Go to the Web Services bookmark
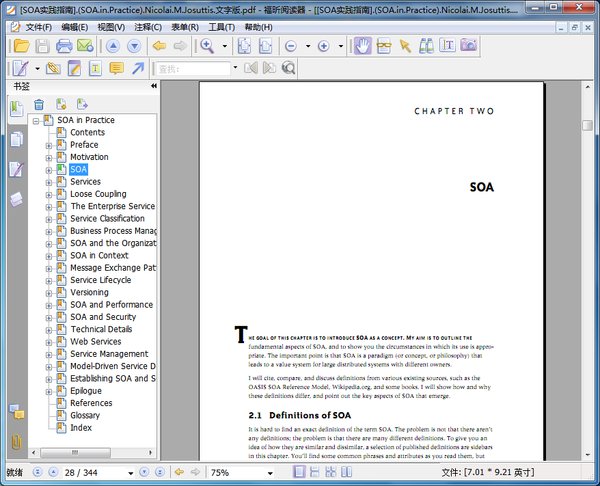 (96, 341)
